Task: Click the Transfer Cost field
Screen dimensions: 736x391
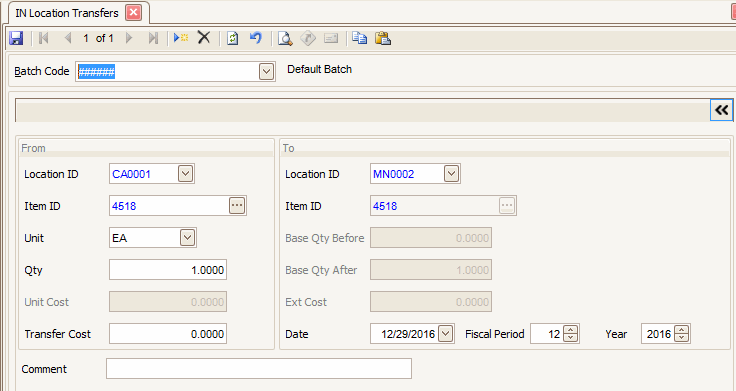Action: pyautogui.click(x=168, y=334)
